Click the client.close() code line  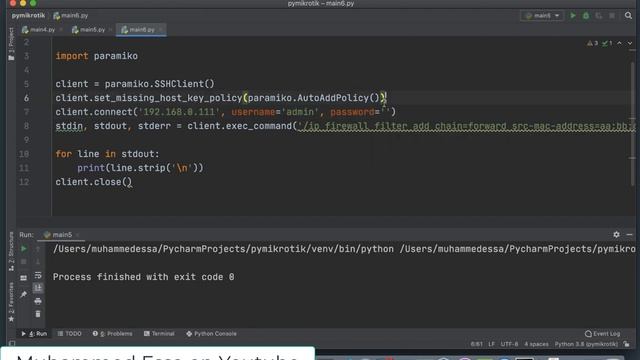pyautogui.click(x=94, y=182)
